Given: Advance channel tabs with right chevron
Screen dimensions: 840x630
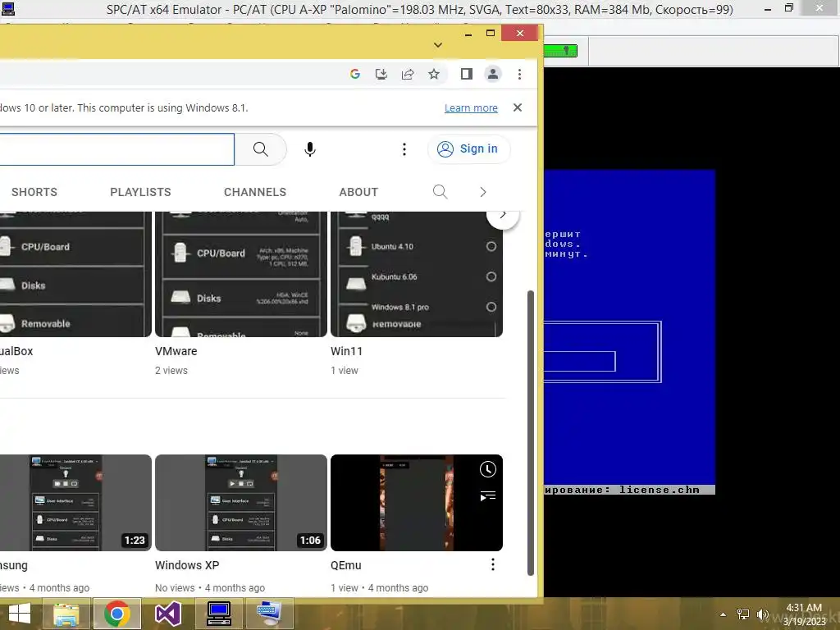Looking at the screenshot, I should [x=482, y=192].
